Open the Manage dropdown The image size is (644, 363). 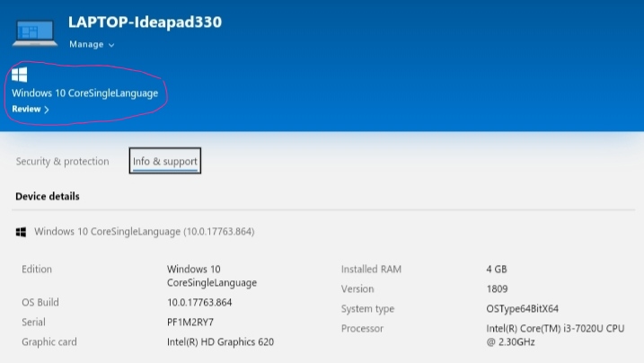[x=92, y=44]
